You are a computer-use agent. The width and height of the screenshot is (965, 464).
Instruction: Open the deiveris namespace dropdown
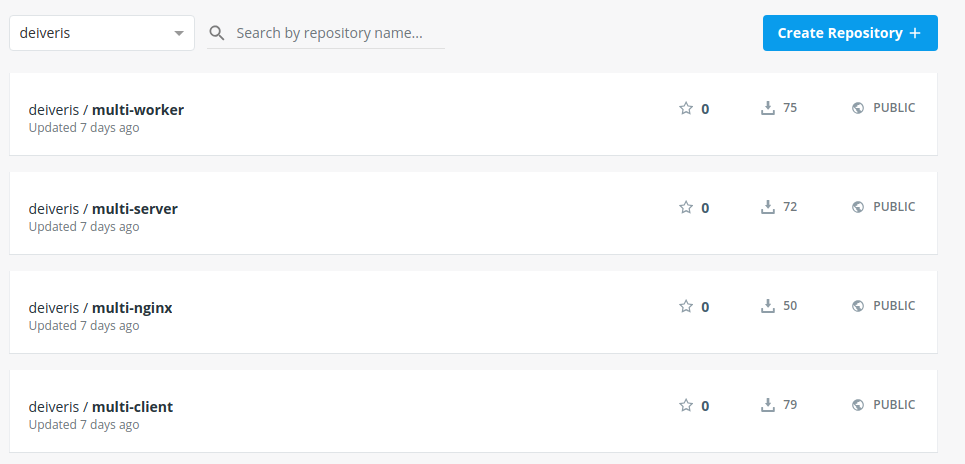pyautogui.click(x=102, y=33)
